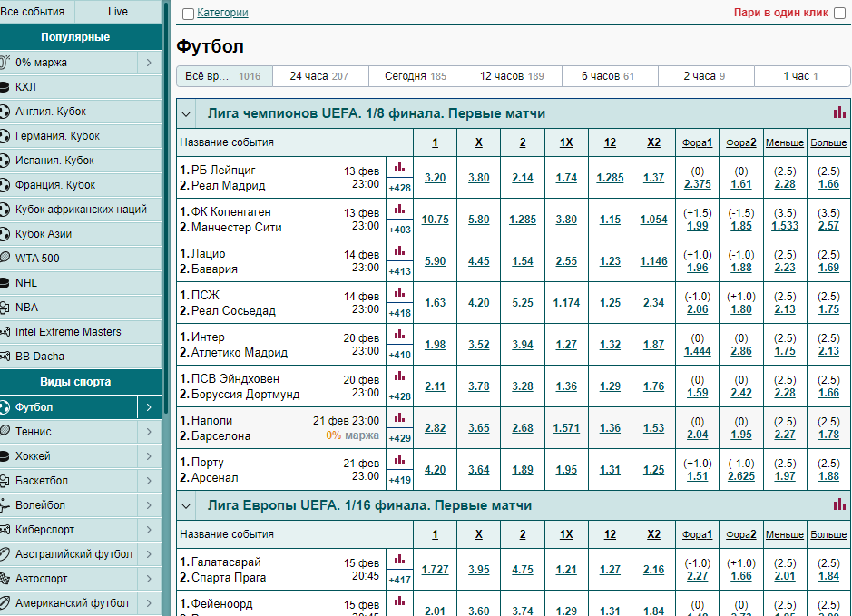Click football icon next to Англия. Кубок
The height and width of the screenshot is (616, 852).
pos(5,112)
